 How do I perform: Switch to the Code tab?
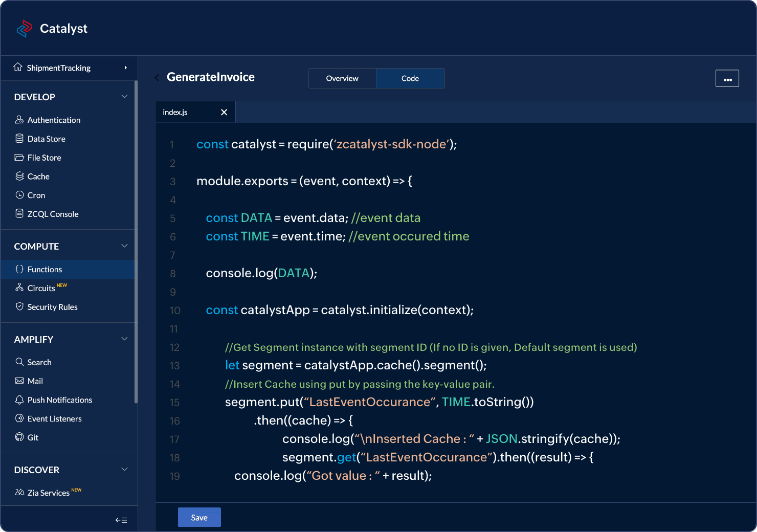(410, 78)
